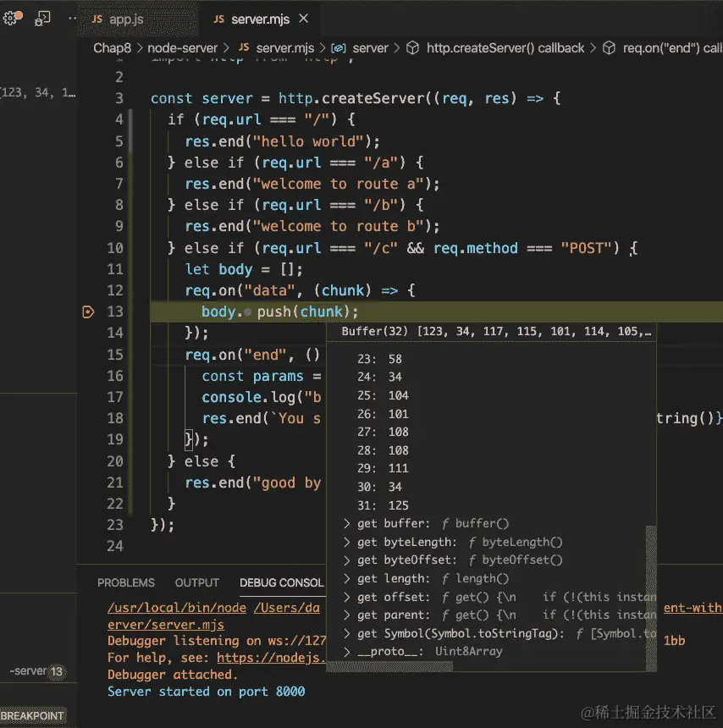Click 'Server started on port 8000' console line

[x=207, y=692]
